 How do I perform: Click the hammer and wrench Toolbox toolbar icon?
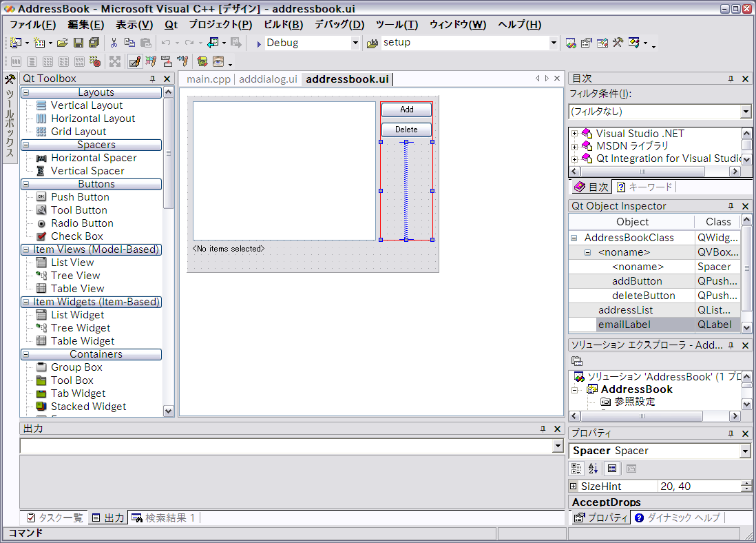(x=618, y=43)
